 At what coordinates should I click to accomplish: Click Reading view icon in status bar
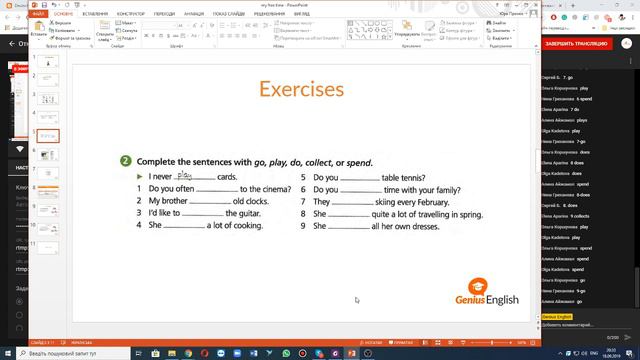point(450,343)
